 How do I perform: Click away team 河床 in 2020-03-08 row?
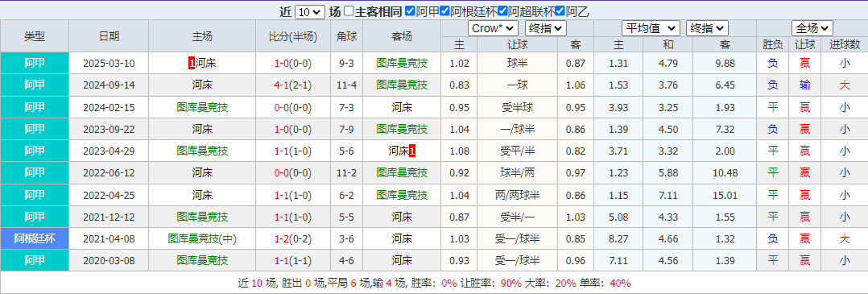pos(402,260)
